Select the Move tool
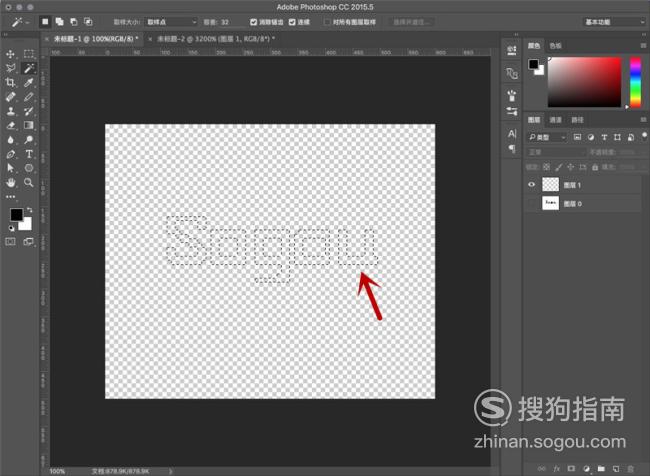The image size is (650, 476). [x=10, y=54]
